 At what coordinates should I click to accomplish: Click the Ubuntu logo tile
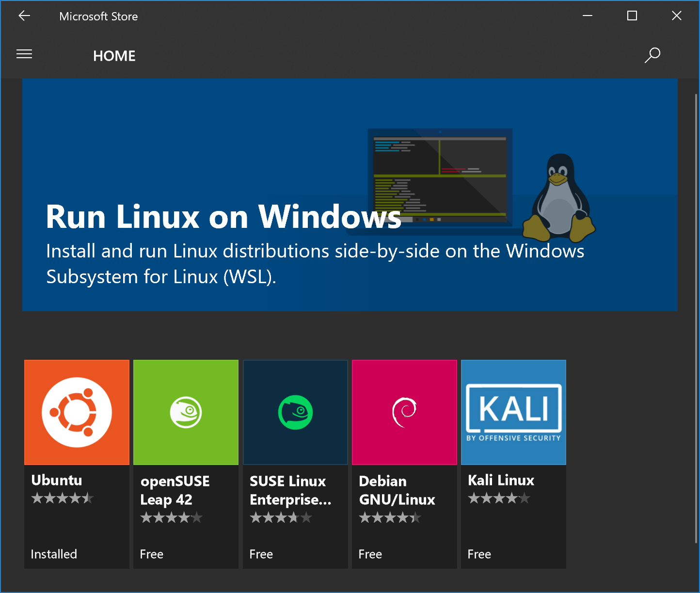point(77,412)
